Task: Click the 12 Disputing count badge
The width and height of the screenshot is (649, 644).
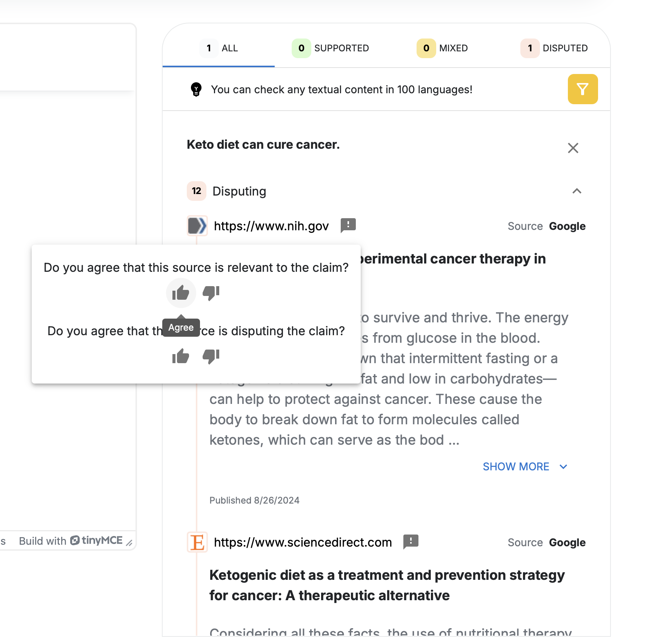Action: click(x=197, y=191)
